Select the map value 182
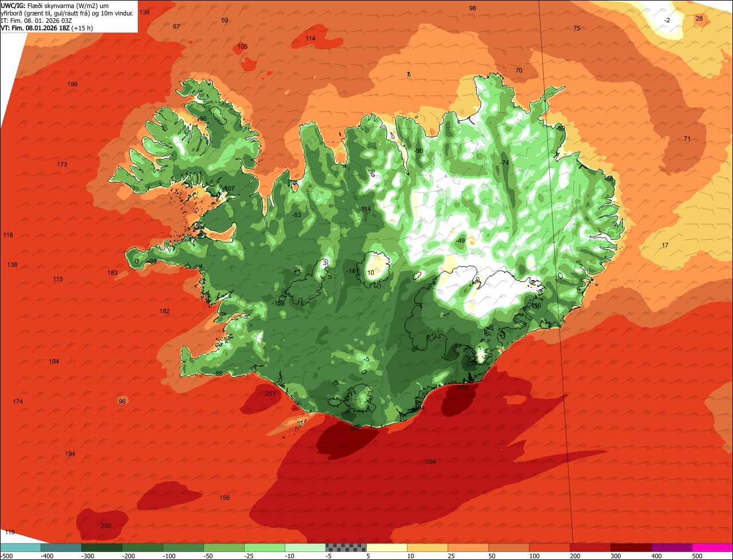 point(164,311)
